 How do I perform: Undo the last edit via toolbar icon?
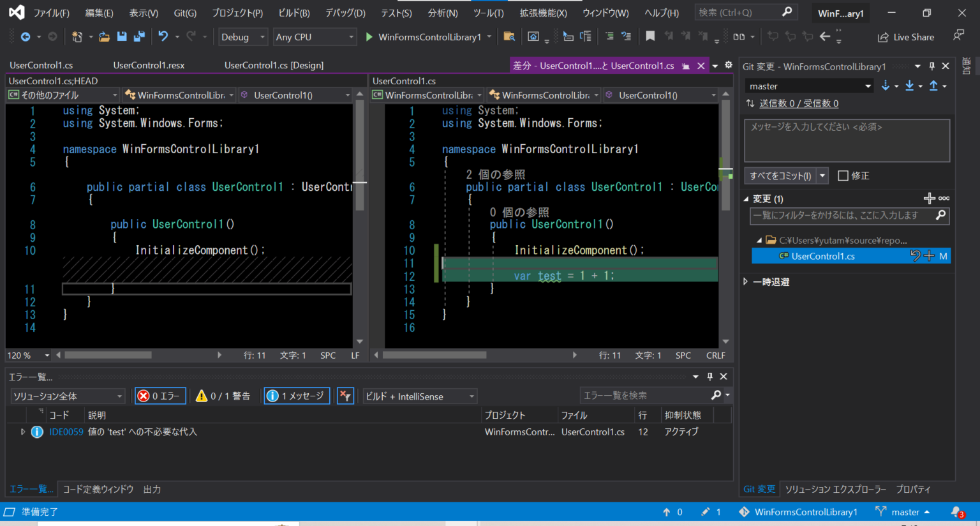tap(165, 36)
